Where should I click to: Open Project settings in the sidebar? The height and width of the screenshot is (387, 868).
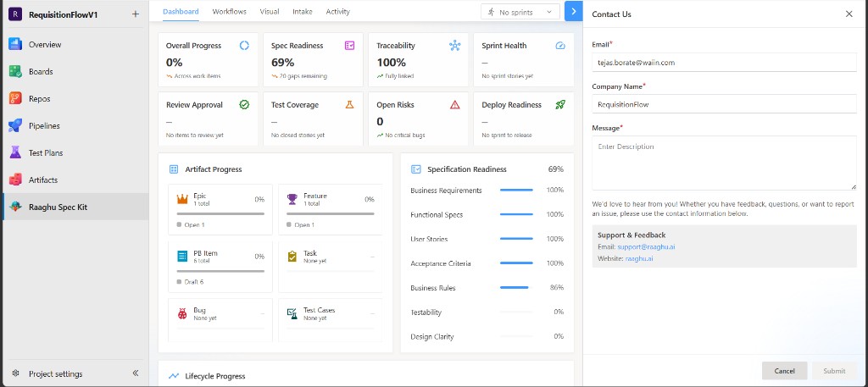coord(55,373)
